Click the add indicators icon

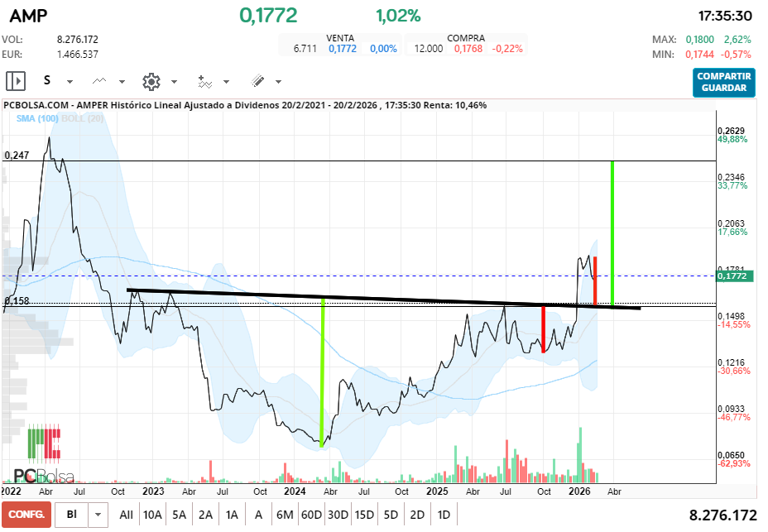pos(204,81)
